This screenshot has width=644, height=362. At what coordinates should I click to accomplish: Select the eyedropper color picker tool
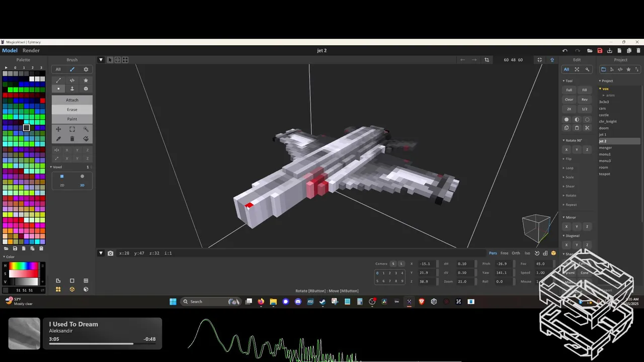coord(58,139)
